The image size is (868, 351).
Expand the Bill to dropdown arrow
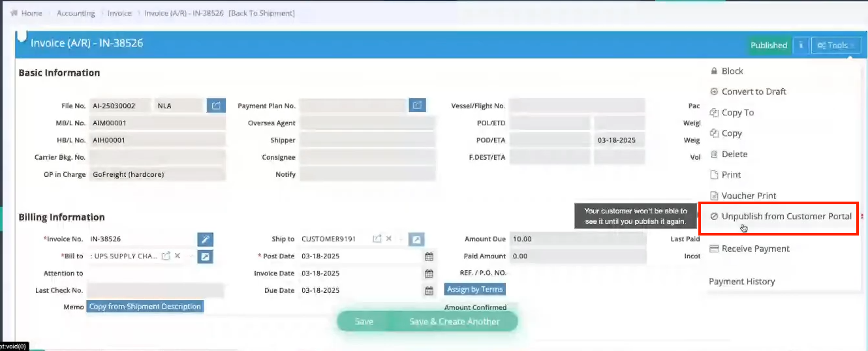coord(190,256)
